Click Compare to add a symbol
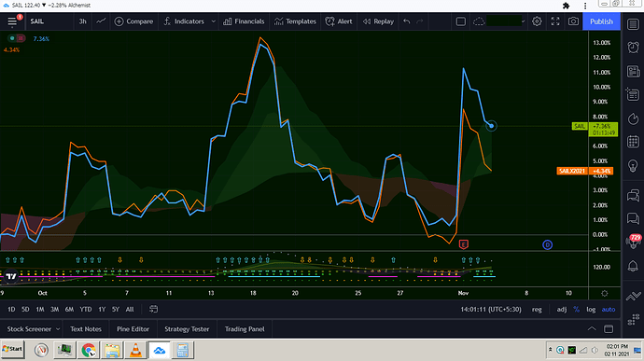The width and height of the screenshot is (644, 361). pos(133,21)
